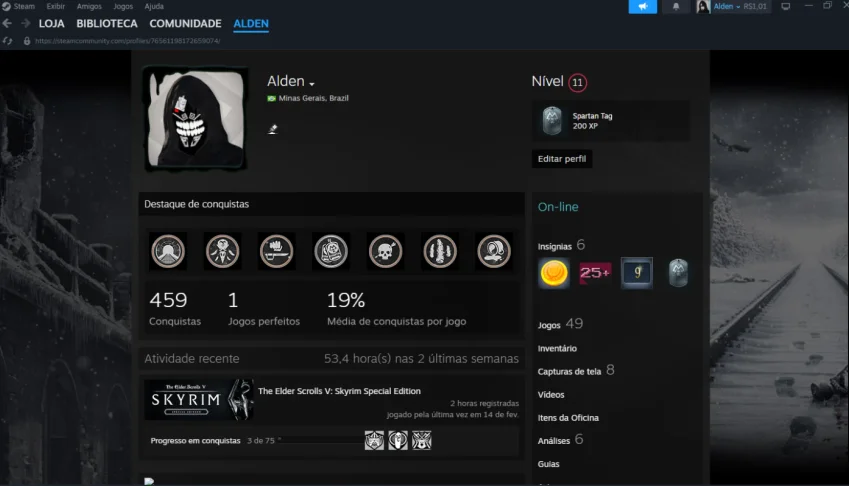The width and height of the screenshot is (849, 486).
Task: Select the third achievement with fist icon
Action: tap(277, 251)
